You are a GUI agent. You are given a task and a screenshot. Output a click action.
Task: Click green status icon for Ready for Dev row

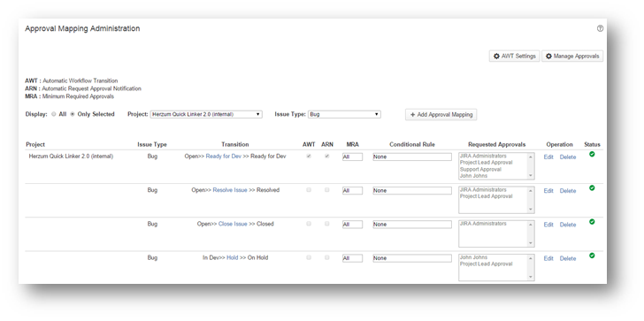592,155
